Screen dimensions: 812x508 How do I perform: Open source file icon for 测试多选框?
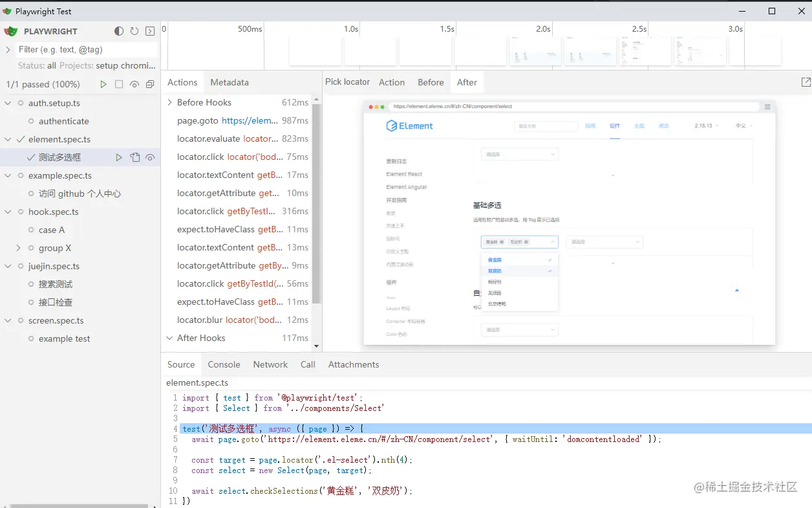[x=134, y=157]
